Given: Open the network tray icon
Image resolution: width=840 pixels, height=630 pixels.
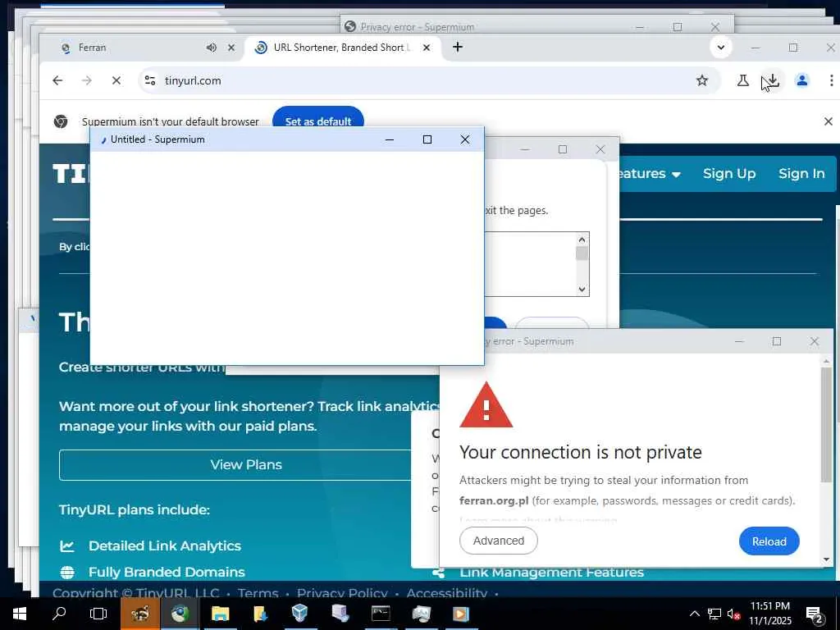Looking at the screenshot, I should (x=714, y=614).
